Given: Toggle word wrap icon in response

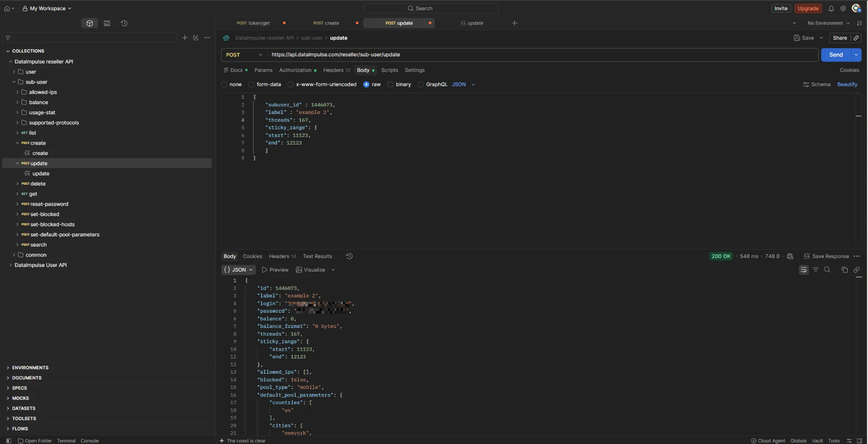Looking at the screenshot, I should pos(804,270).
